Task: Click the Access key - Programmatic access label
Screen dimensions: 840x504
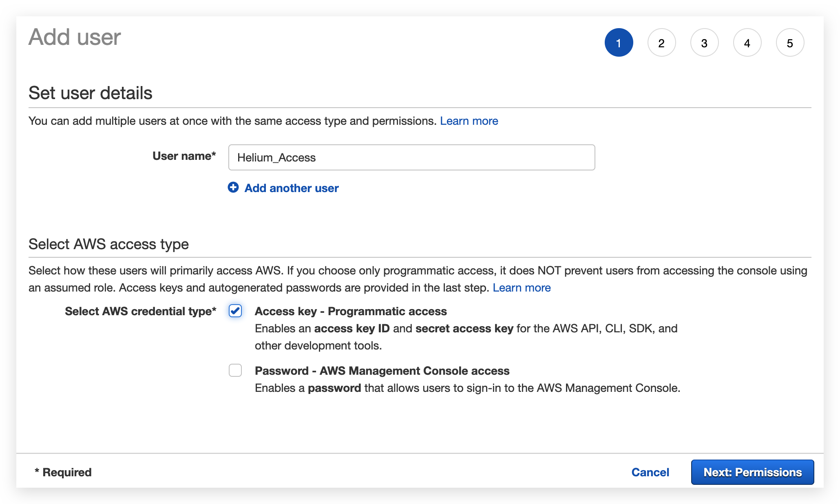Action: [x=351, y=311]
